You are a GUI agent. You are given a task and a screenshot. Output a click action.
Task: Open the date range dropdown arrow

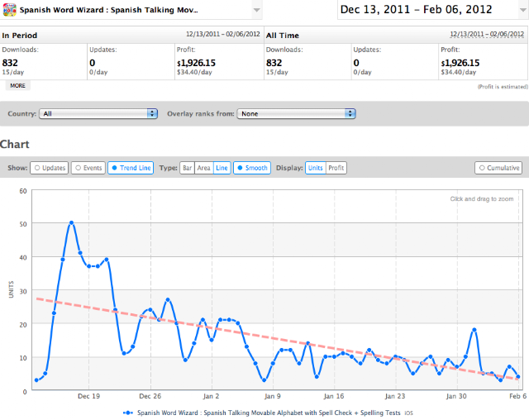[522, 10]
